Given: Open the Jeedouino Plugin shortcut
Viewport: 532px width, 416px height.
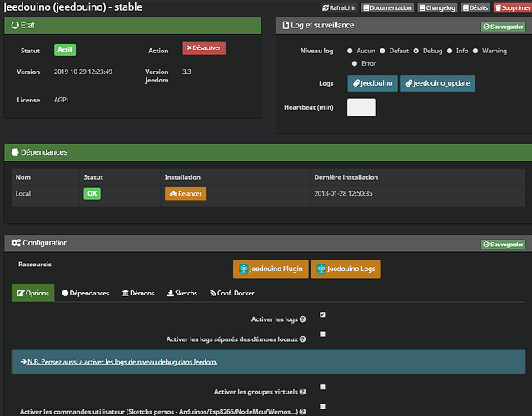Looking at the screenshot, I should click(271, 269).
